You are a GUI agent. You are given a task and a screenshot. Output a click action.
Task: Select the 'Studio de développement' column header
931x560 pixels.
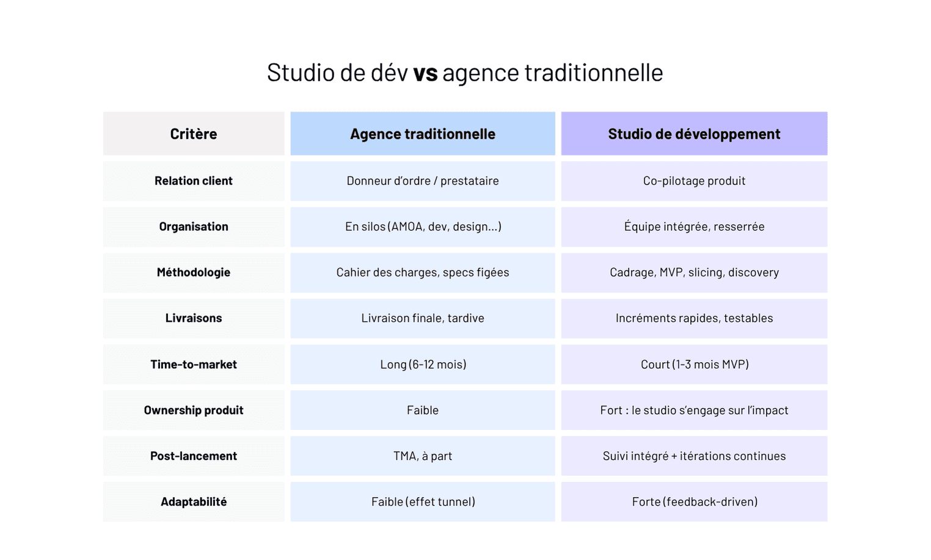pos(693,133)
